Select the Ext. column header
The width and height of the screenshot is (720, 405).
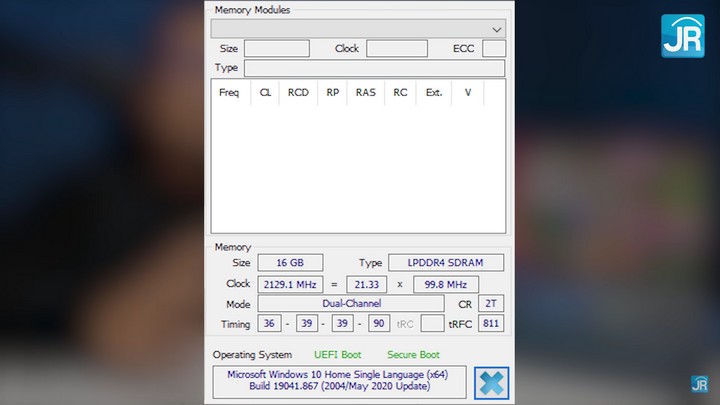coord(433,93)
